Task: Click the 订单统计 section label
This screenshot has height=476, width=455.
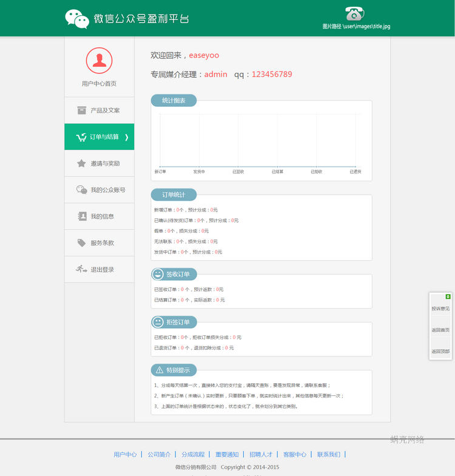Action: (174, 195)
